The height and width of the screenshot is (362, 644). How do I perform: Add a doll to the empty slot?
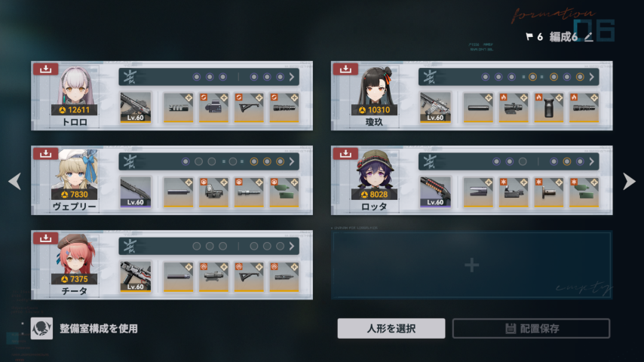coord(472,265)
